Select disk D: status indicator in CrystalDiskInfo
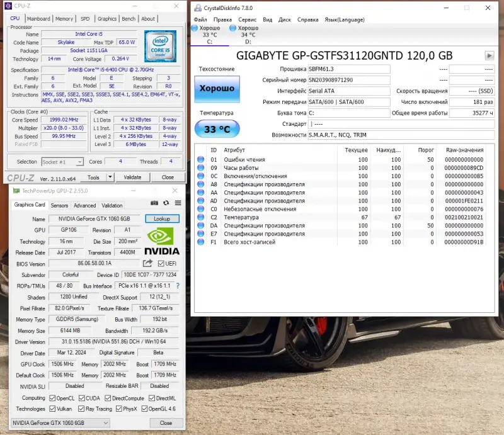 tap(232, 28)
